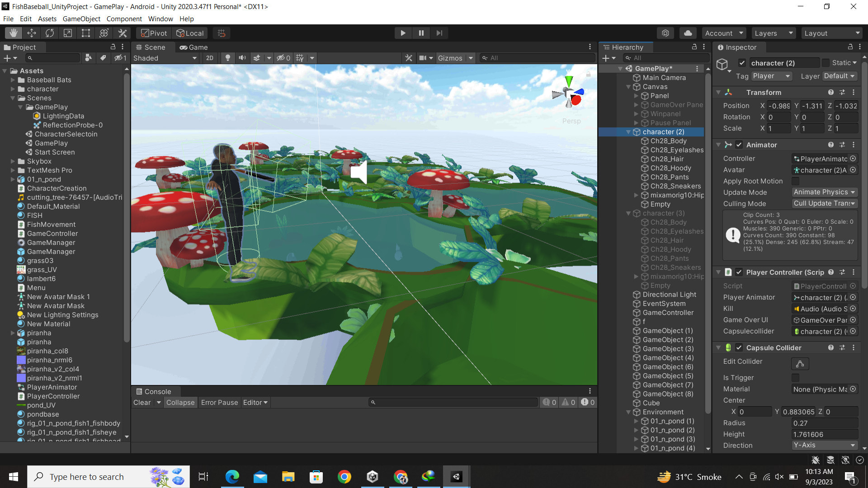Select the Scale tool
Viewport: 868px width, 488px height.
click(x=68, y=33)
